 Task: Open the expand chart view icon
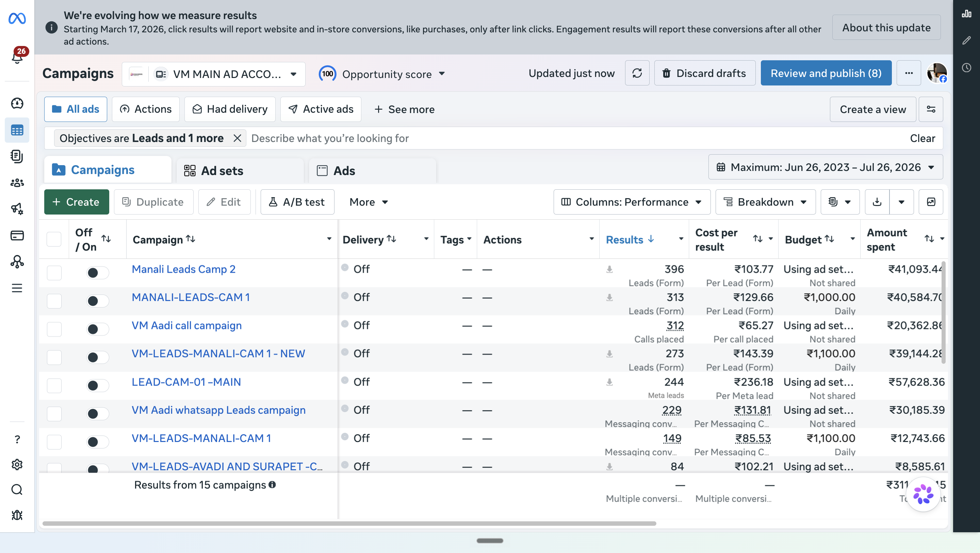[x=931, y=202]
